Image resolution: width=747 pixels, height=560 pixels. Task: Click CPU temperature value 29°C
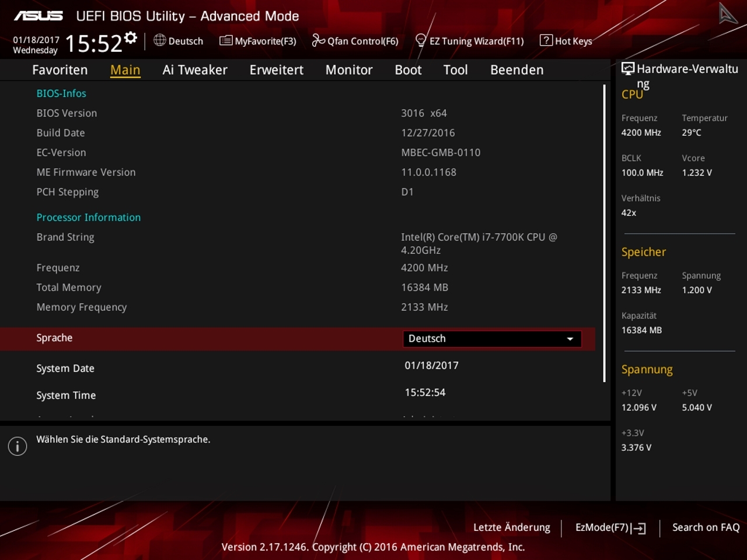coord(692,133)
